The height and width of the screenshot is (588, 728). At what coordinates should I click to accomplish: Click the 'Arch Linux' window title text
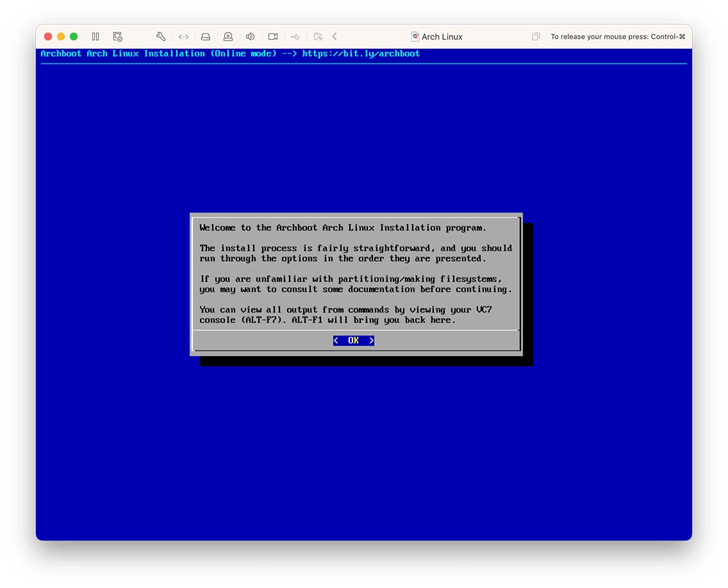(442, 37)
